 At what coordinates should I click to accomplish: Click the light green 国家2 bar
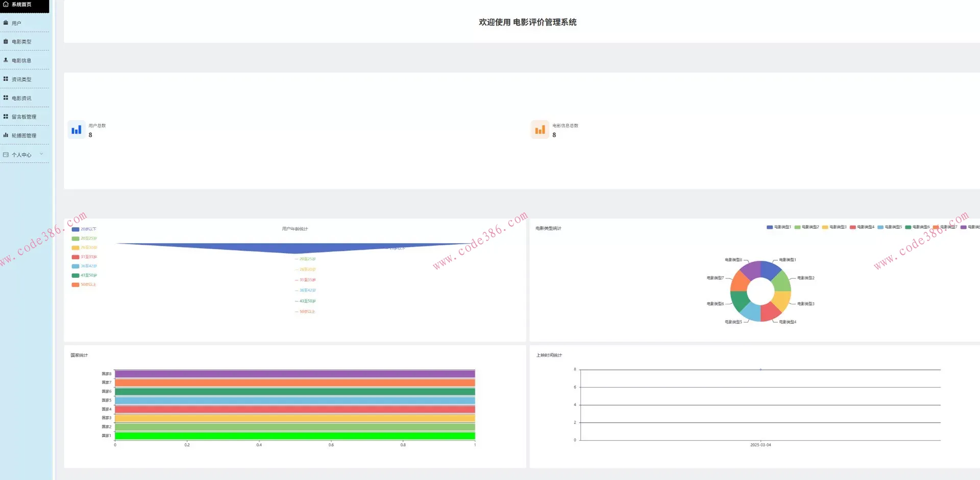(x=295, y=427)
